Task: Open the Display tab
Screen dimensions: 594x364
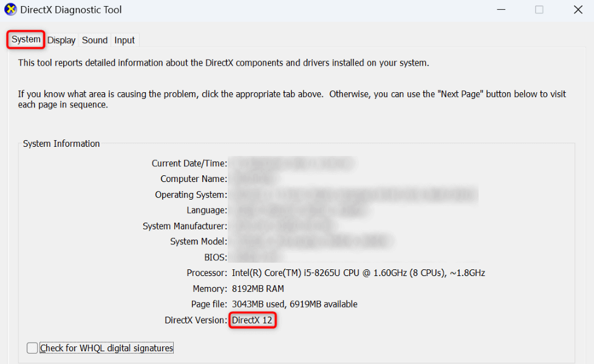Action: (61, 40)
